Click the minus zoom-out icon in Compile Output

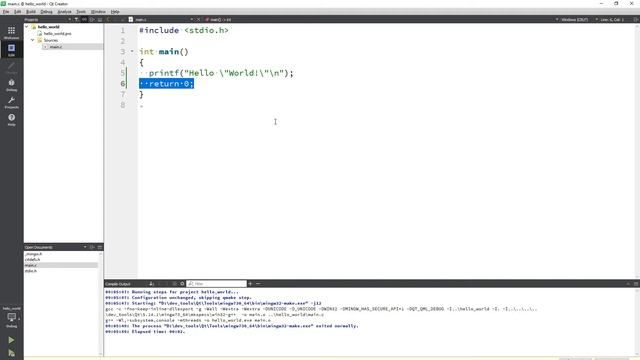pos(258,284)
